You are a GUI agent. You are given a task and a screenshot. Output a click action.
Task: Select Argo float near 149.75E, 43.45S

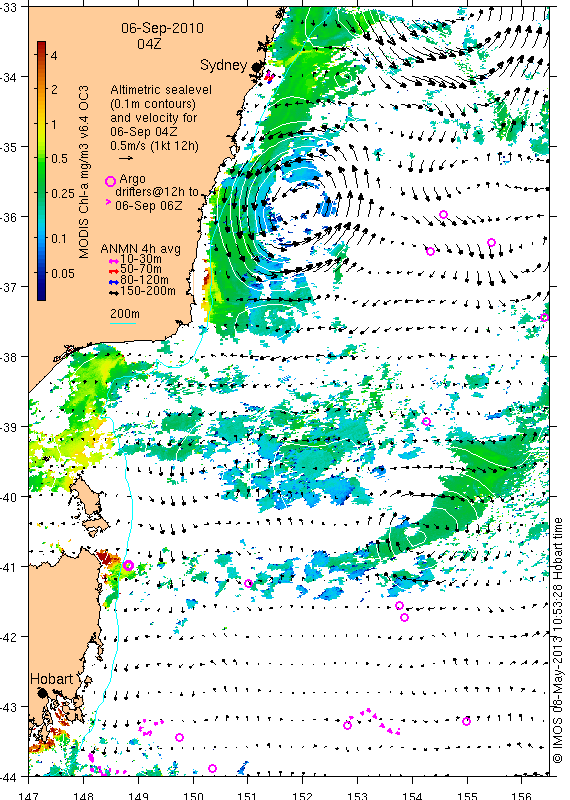coord(180,737)
